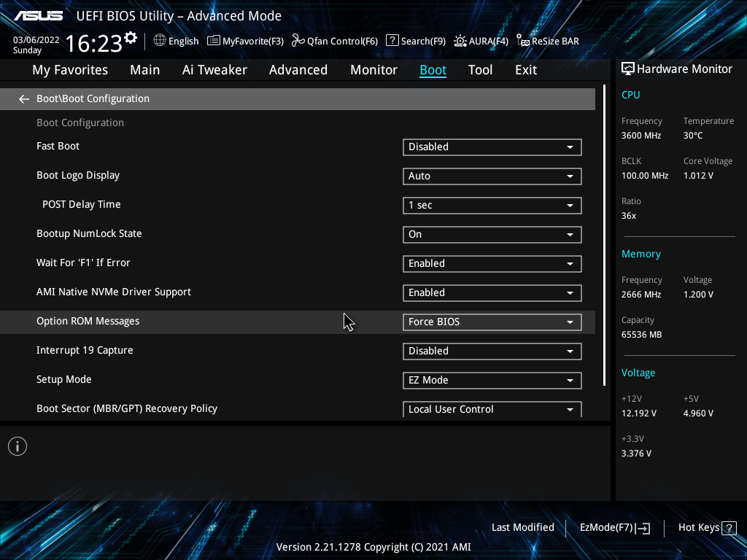
Task: Select the Interrupt 19 Capture label
Action: (85, 350)
